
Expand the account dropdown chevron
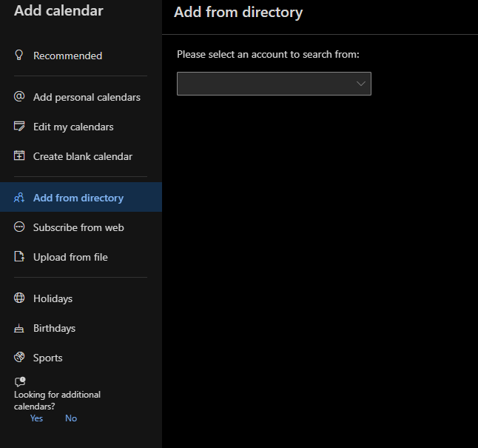[x=361, y=84]
